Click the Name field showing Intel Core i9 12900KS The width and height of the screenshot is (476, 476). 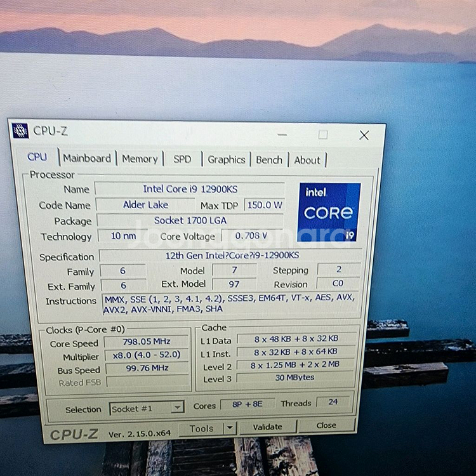click(x=190, y=189)
